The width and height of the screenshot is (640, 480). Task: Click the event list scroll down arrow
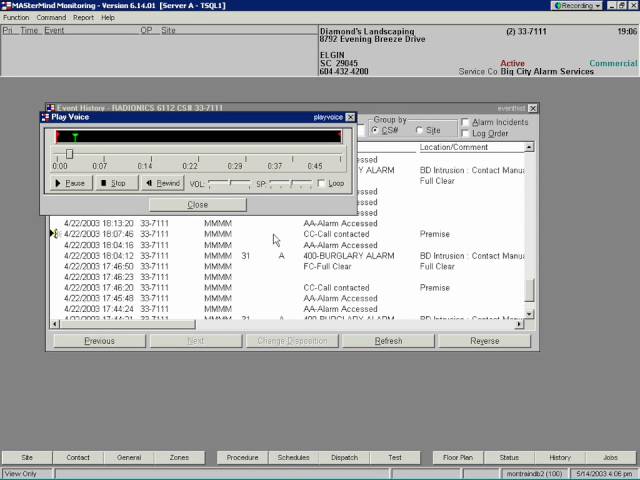coord(529,314)
